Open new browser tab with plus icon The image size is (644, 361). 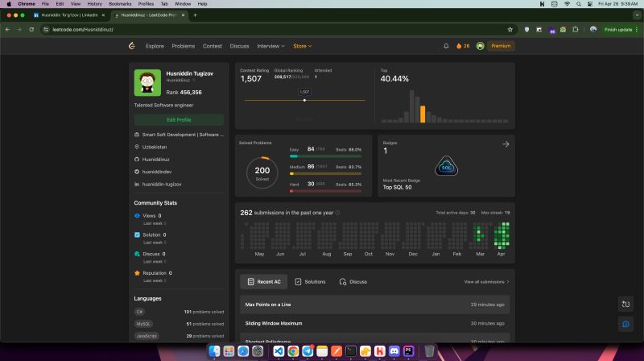[x=195, y=15]
